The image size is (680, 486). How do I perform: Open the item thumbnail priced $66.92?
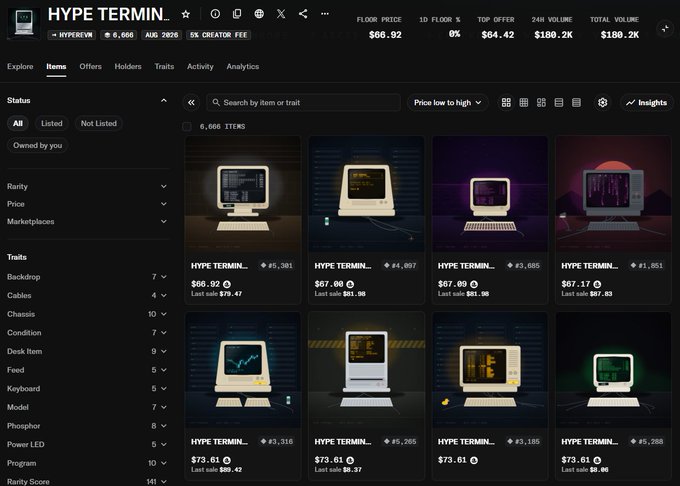point(243,194)
